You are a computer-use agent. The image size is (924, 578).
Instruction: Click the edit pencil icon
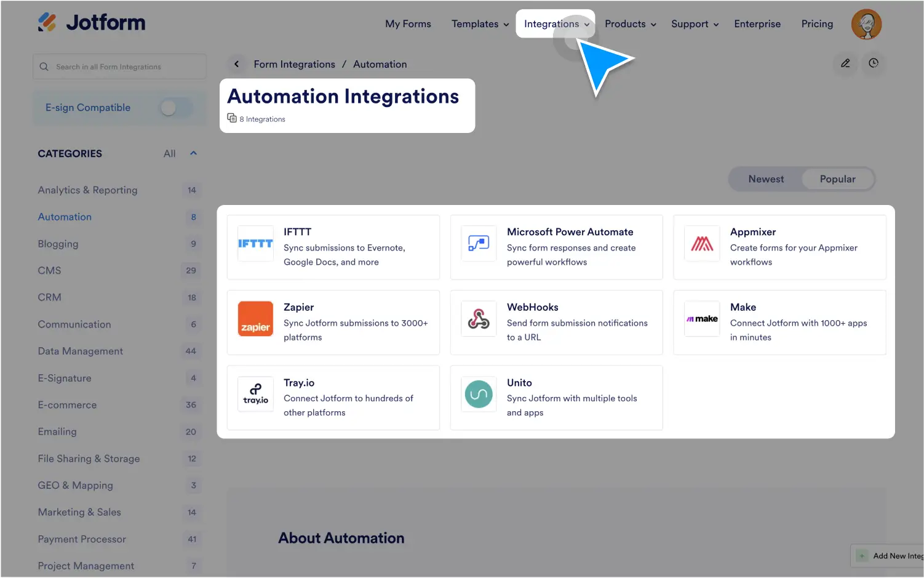[x=845, y=63]
